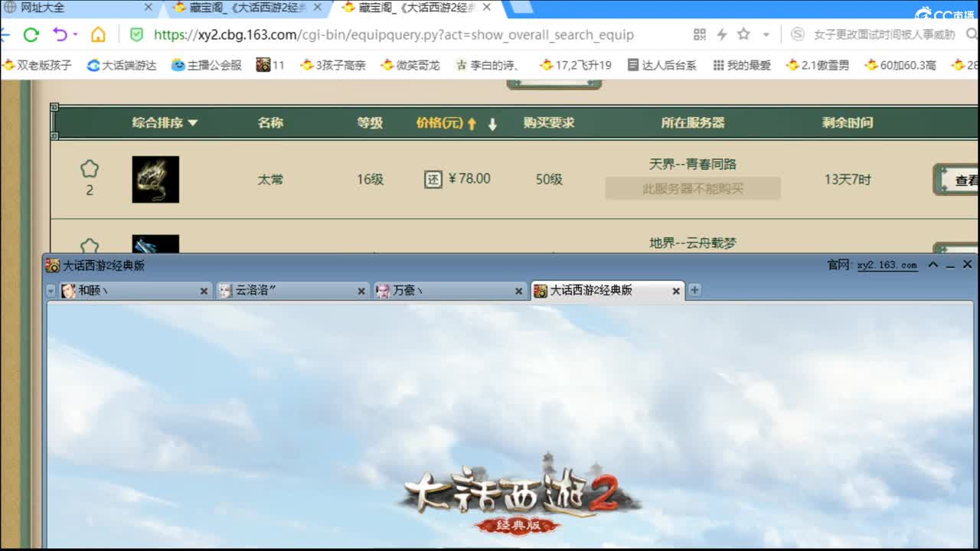Click the 天界--青春同路 server name
980x551 pixels.
(x=693, y=164)
